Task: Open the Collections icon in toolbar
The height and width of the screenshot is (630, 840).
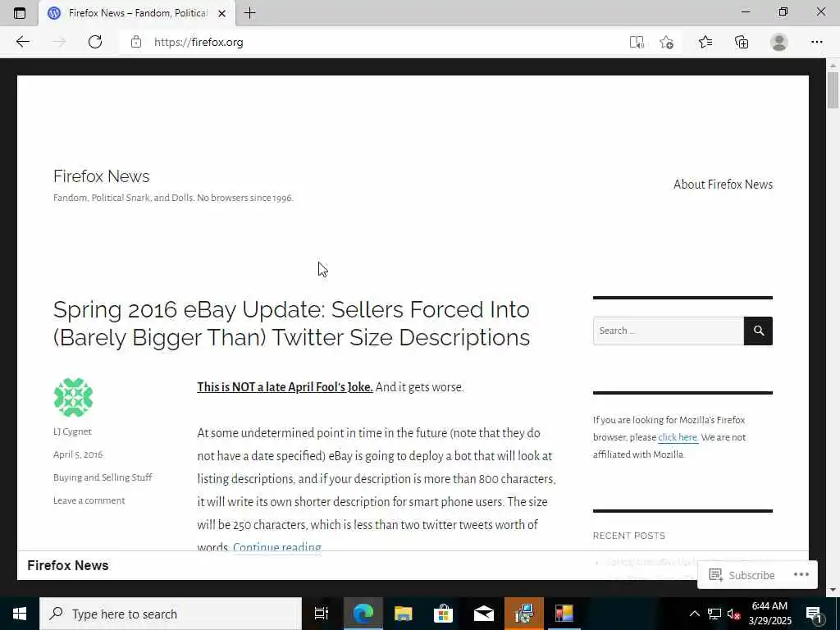Action: (742, 43)
